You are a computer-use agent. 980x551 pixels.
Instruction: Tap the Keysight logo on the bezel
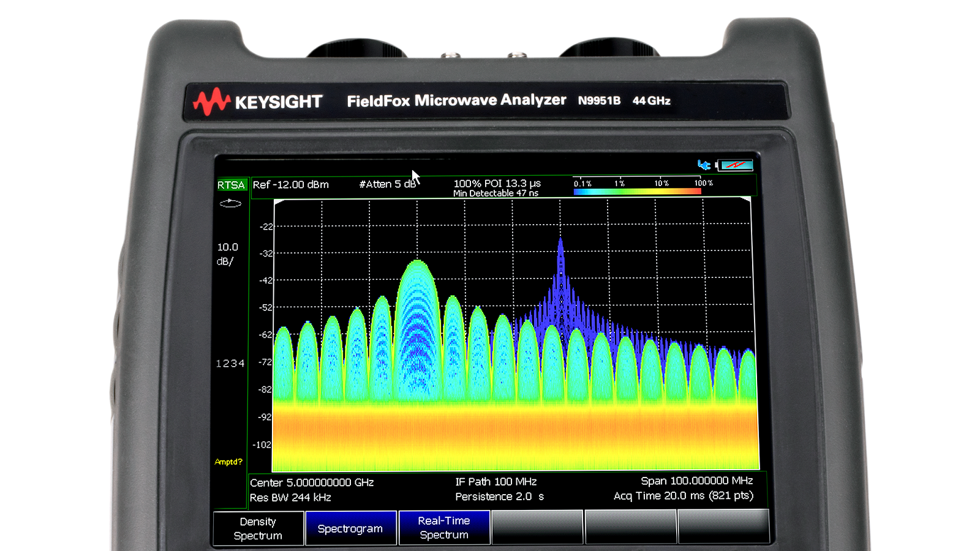pos(258,102)
